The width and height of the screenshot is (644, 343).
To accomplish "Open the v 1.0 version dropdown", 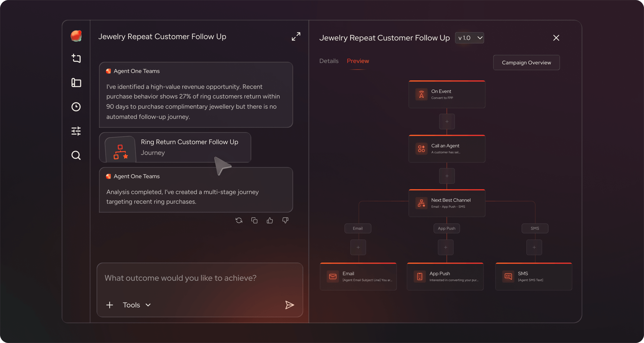I will [470, 38].
